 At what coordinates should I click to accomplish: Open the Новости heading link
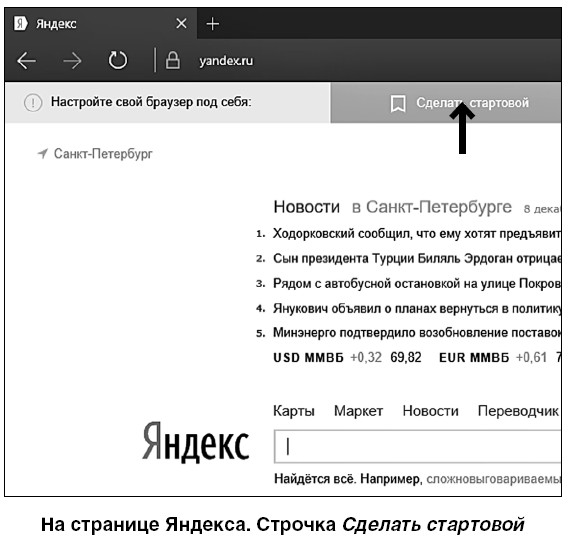click(306, 207)
